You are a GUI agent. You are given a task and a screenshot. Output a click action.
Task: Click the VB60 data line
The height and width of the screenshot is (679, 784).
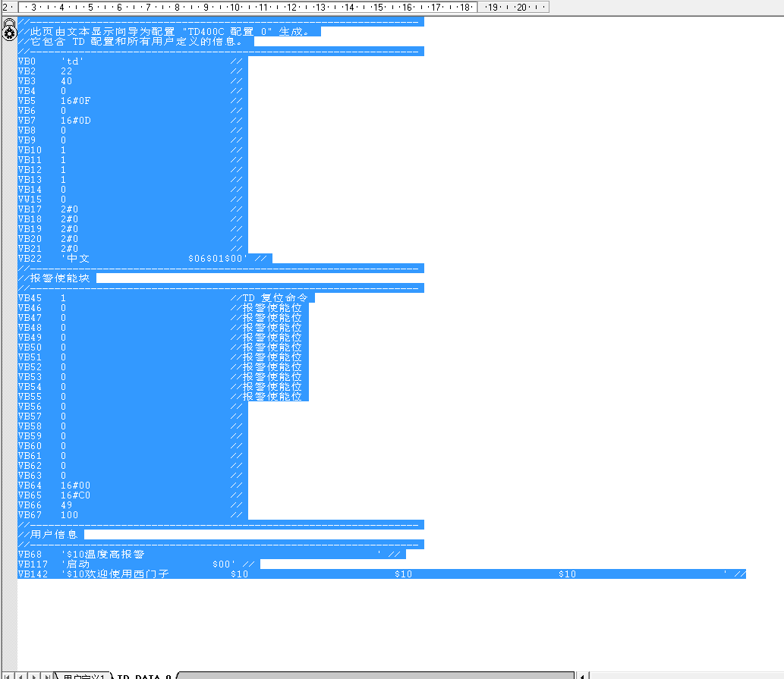(x=133, y=445)
